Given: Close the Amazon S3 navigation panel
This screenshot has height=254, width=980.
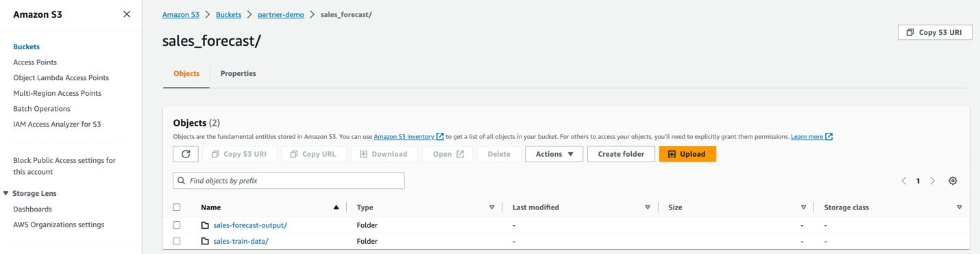Looking at the screenshot, I should [127, 14].
